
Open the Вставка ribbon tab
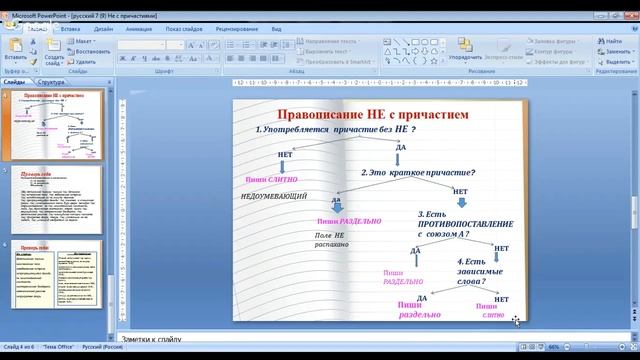(x=70, y=29)
